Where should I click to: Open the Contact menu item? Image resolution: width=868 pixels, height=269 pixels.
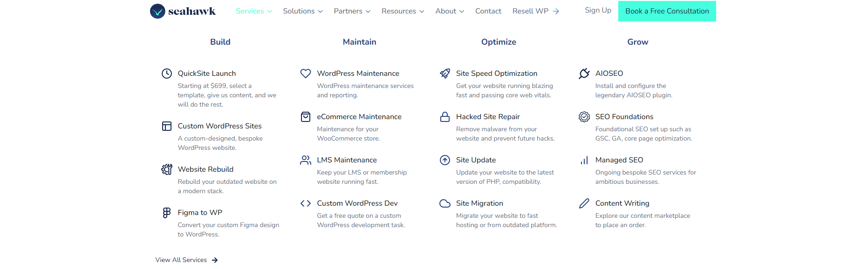coord(488,11)
